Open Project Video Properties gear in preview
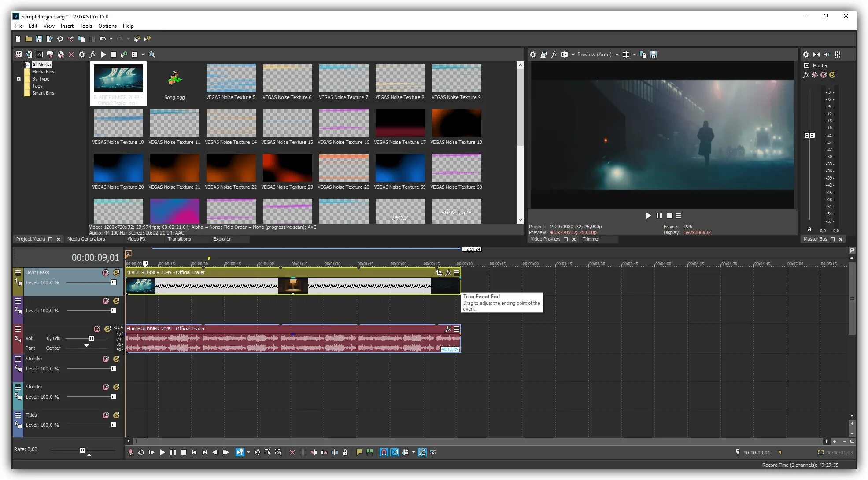Screen dimensions: 868x480 (533, 55)
